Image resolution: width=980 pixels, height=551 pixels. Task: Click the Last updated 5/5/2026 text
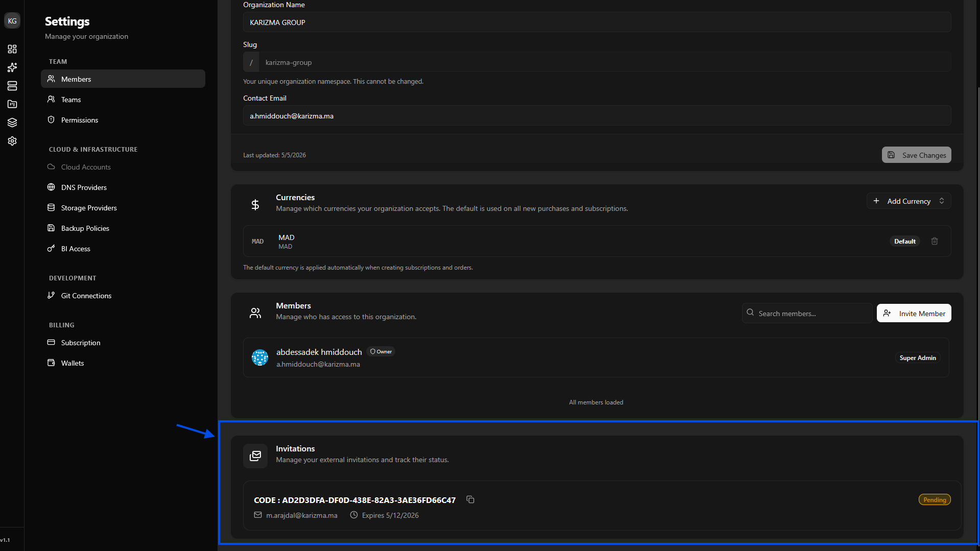[x=274, y=155]
